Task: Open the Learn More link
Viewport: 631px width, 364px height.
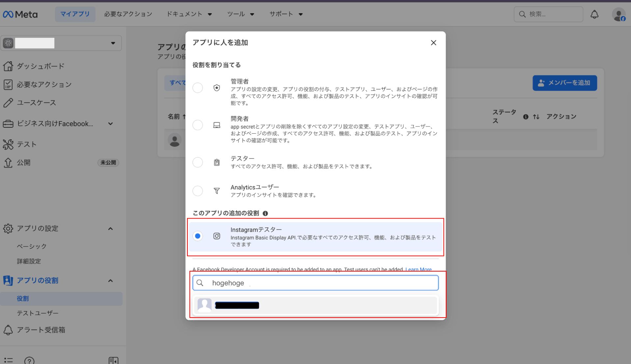Action: pyautogui.click(x=418, y=269)
